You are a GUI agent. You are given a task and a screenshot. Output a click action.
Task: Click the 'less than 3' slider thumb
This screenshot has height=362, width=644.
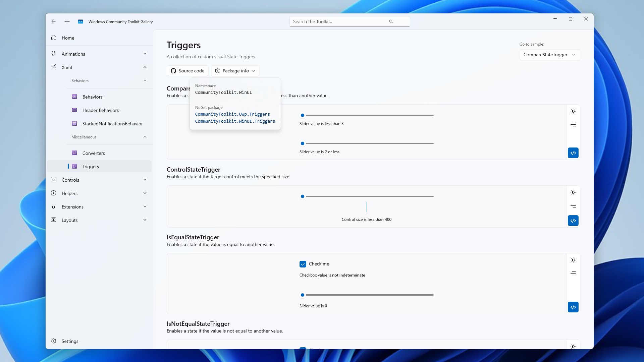pos(303,115)
